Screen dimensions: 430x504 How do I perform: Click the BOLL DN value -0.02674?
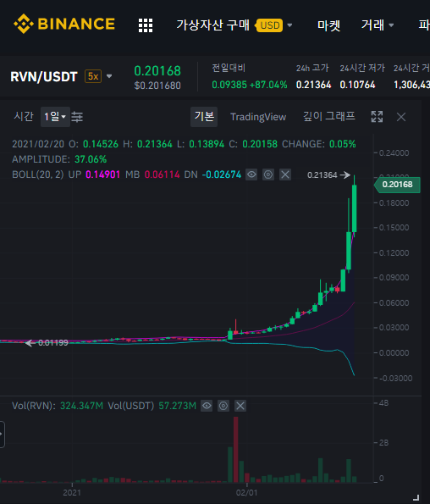point(222,174)
